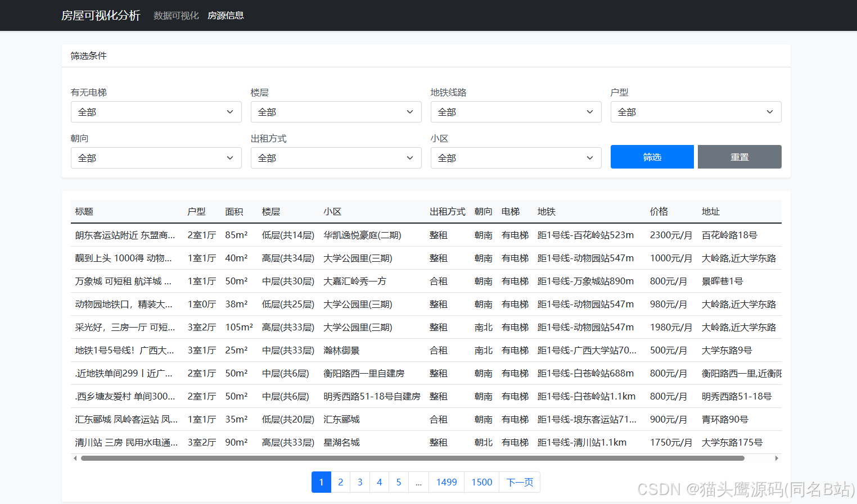Viewport: 857px width, 504px height.
Task: Click the table's horizontal scrollbar thumb
Action: pyautogui.click(x=413, y=458)
